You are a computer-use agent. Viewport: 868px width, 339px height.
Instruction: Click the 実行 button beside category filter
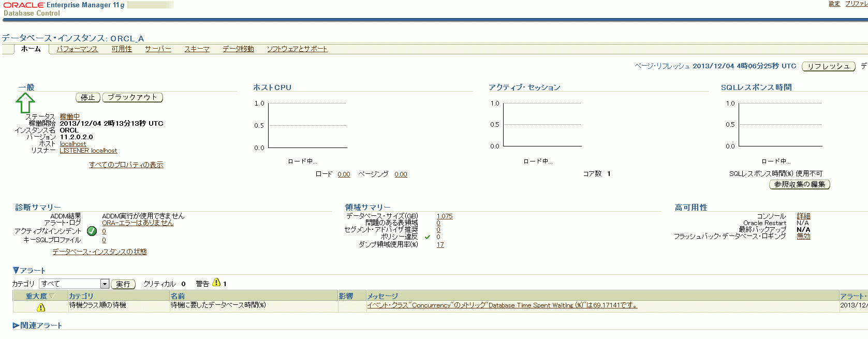123,284
